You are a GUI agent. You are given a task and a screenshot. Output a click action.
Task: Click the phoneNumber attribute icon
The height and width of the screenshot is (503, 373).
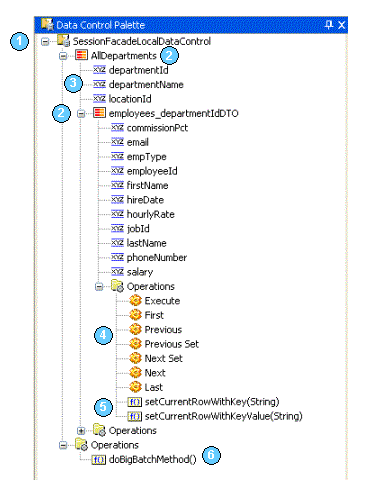tap(117, 257)
